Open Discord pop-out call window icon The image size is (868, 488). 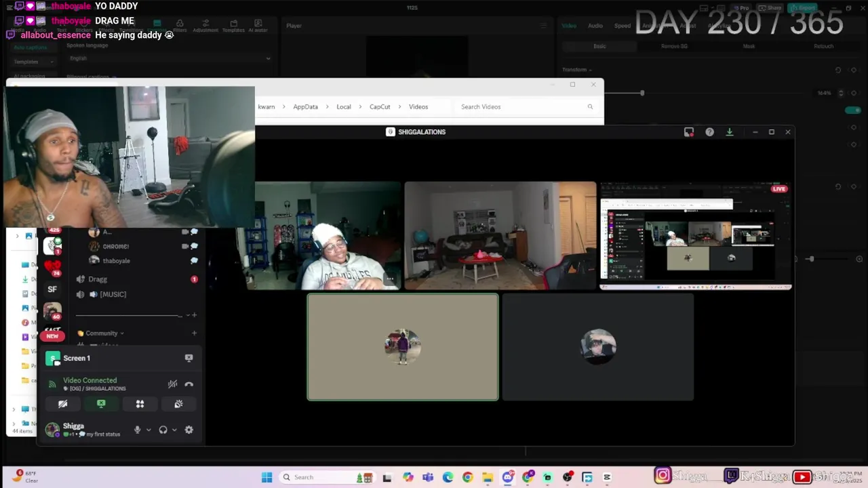point(689,132)
